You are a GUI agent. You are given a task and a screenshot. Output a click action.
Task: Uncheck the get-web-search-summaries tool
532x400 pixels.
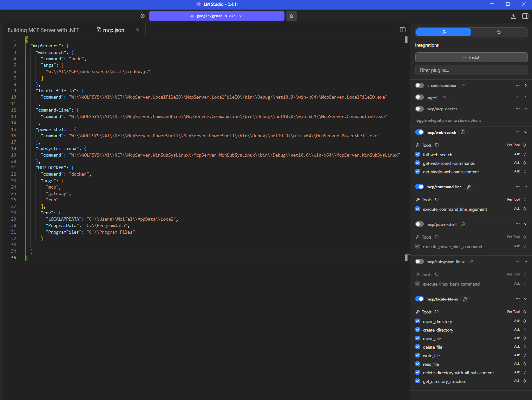pyautogui.click(x=417, y=163)
